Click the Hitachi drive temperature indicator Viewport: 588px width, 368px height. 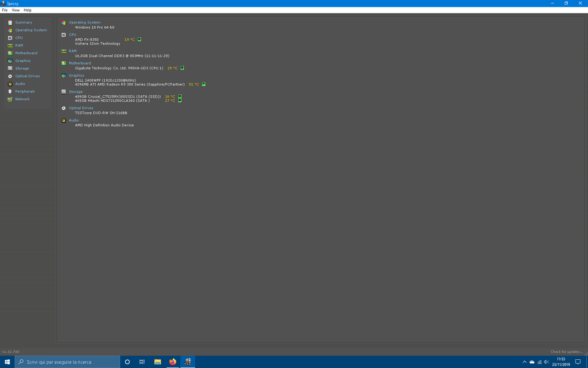180,100
